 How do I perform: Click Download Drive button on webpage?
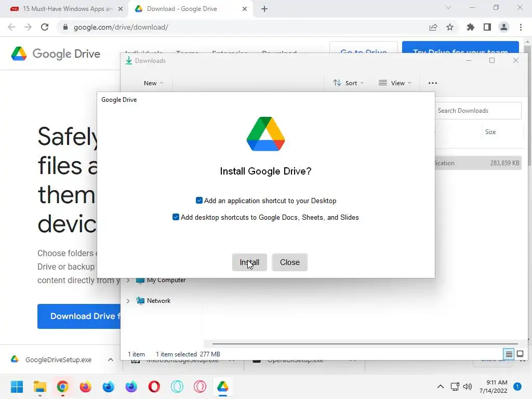pyautogui.click(x=79, y=316)
